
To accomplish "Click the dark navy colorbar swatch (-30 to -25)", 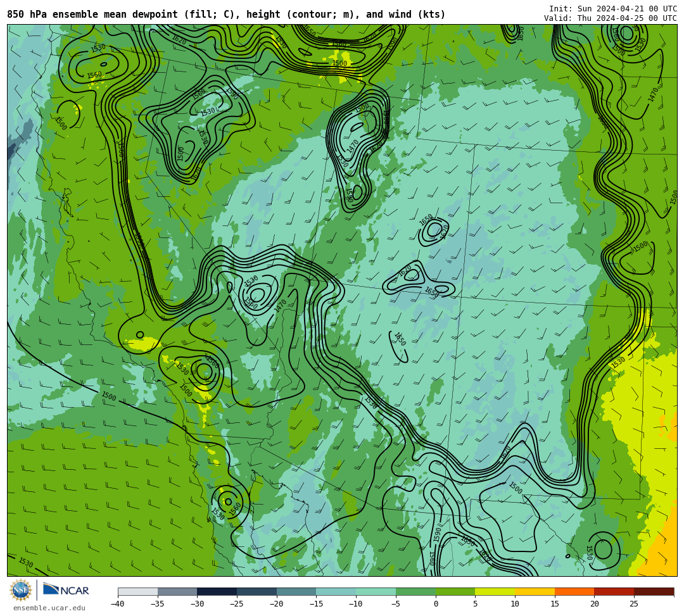I will (217, 591).
